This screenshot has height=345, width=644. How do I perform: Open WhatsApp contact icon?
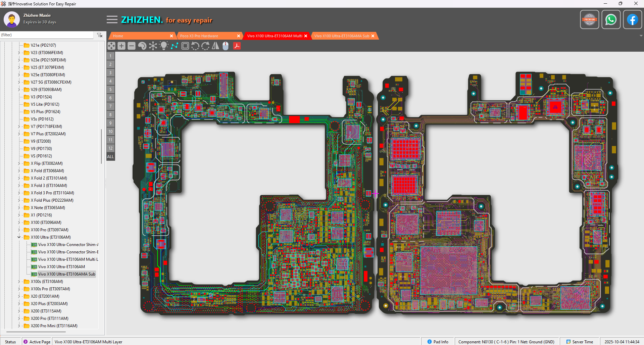(x=611, y=20)
